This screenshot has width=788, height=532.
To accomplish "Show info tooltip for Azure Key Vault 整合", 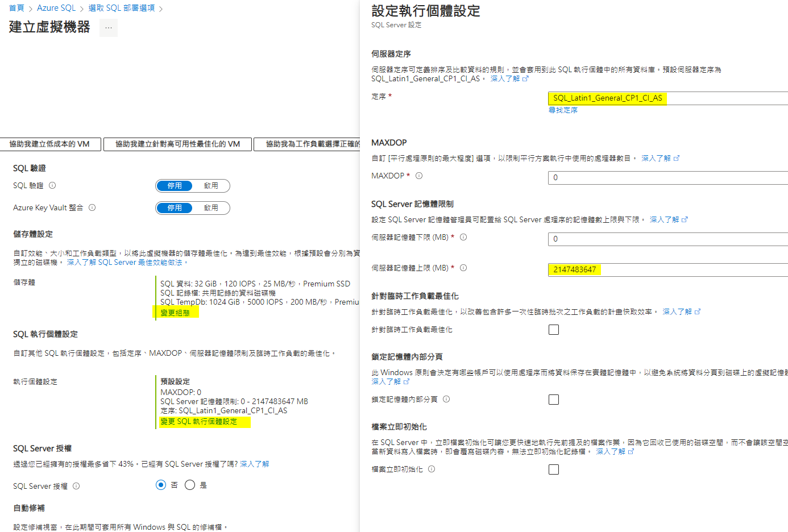I will (x=92, y=207).
